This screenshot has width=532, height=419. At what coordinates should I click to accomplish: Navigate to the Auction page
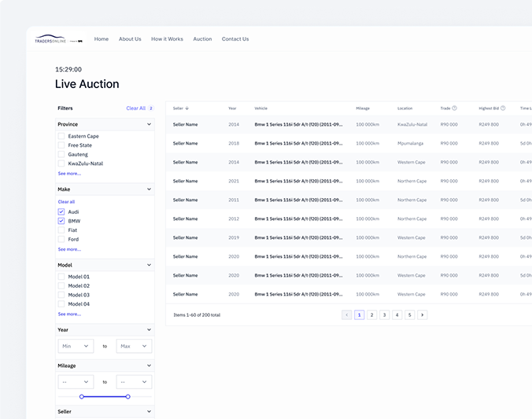click(202, 39)
